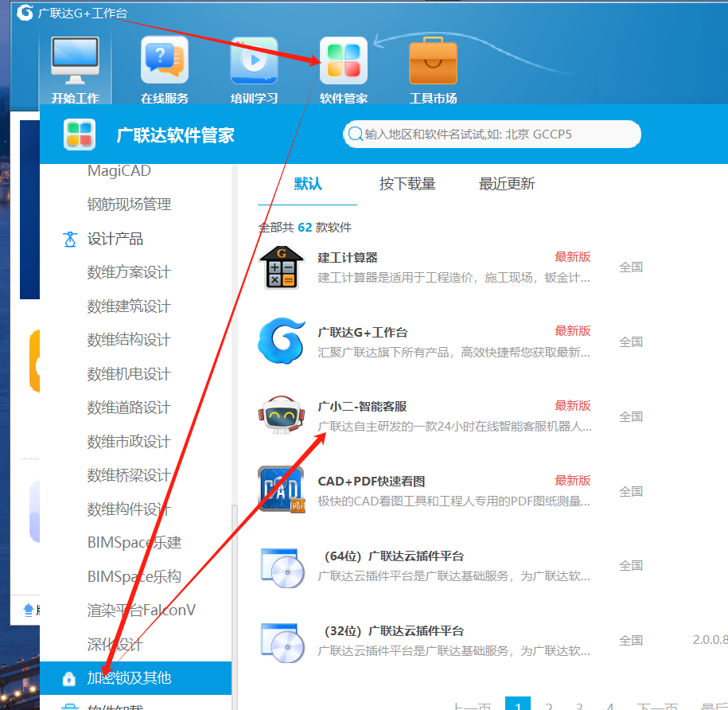Click the 建工计算器 calculator icon
This screenshot has height=710, width=728.
[282, 267]
